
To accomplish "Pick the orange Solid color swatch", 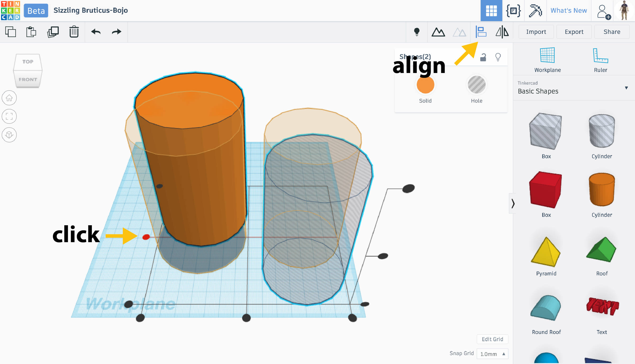I will point(425,85).
